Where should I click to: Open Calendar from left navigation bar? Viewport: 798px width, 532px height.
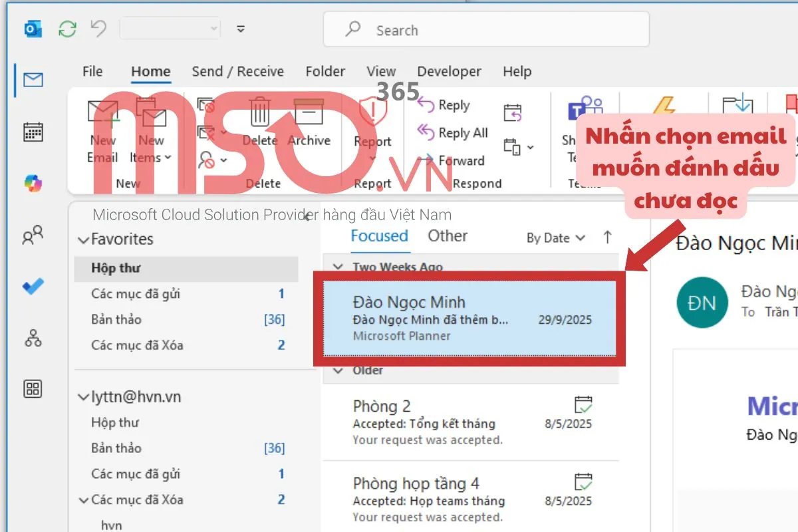pyautogui.click(x=33, y=132)
